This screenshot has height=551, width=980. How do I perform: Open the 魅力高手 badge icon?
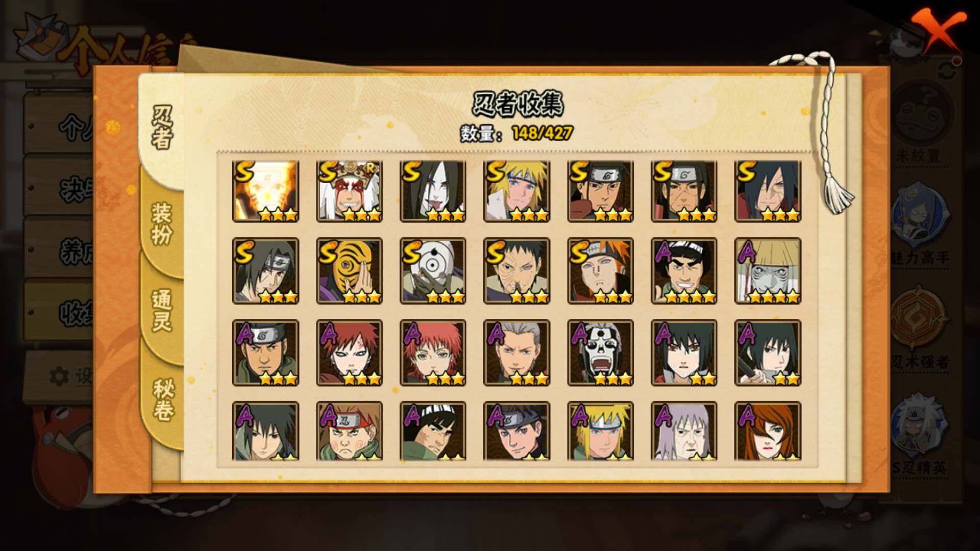coord(920,224)
